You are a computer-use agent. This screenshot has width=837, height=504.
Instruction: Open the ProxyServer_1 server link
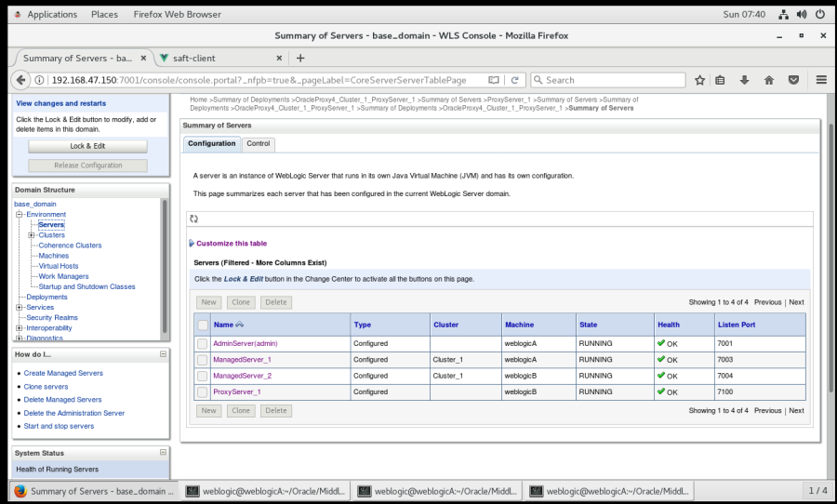(x=237, y=391)
